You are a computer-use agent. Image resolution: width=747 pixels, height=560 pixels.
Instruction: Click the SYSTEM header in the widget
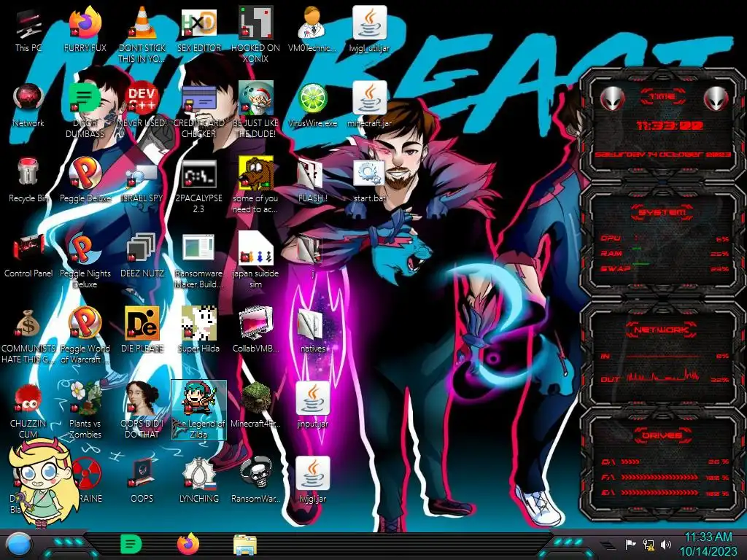pos(662,212)
